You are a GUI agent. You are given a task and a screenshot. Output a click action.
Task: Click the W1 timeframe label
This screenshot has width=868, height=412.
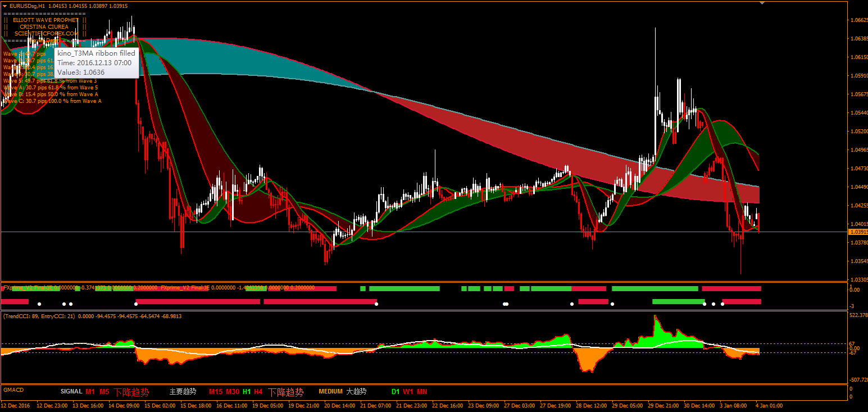coord(408,392)
